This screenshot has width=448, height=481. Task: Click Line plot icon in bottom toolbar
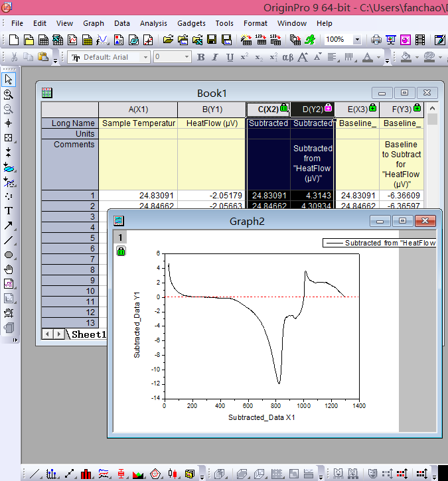35,474
